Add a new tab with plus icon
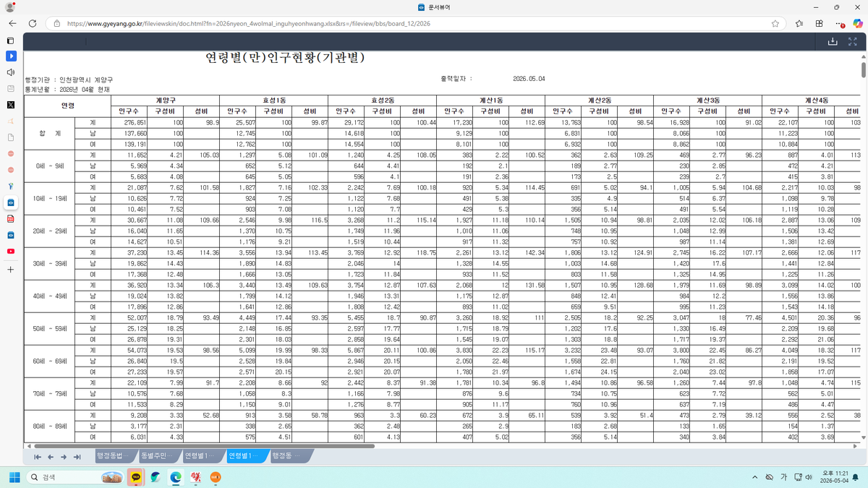868x488 pixels. 11,269
